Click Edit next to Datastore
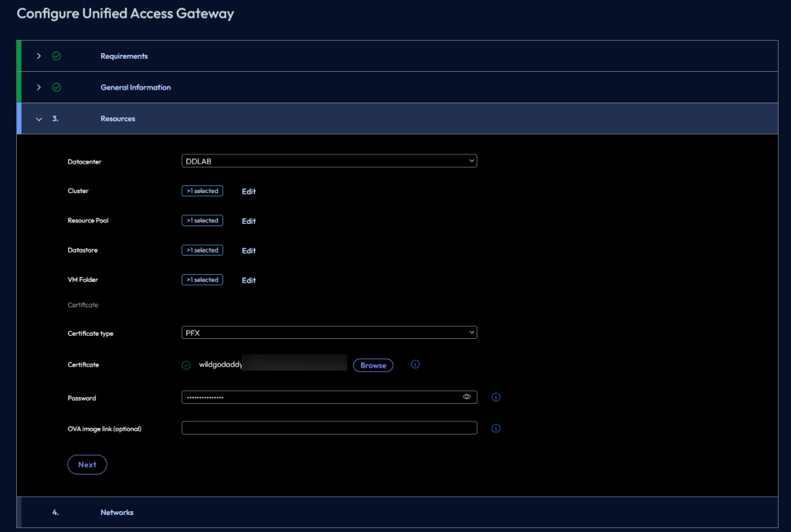The height and width of the screenshot is (532, 791). click(x=249, y=251)
